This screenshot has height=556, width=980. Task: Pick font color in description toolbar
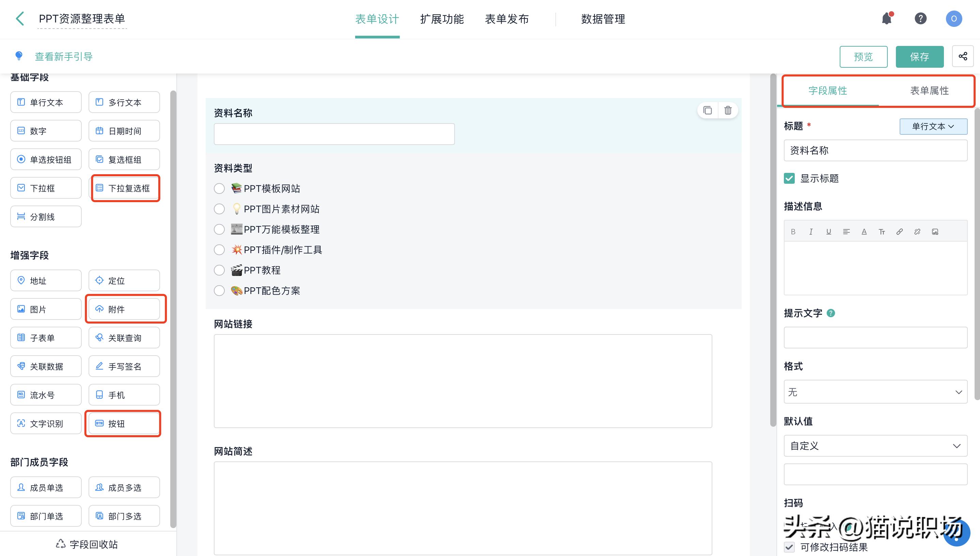(864, 231)
